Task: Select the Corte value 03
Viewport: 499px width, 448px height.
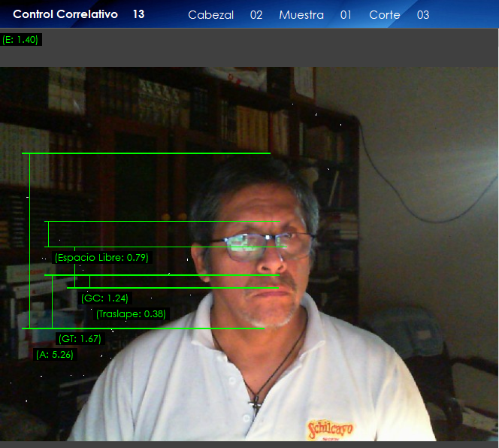Action: click(423, 15)
